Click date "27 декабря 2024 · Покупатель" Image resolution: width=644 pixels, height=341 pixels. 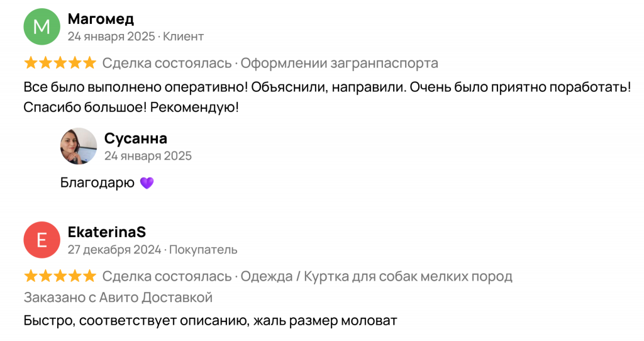(152, 250)
